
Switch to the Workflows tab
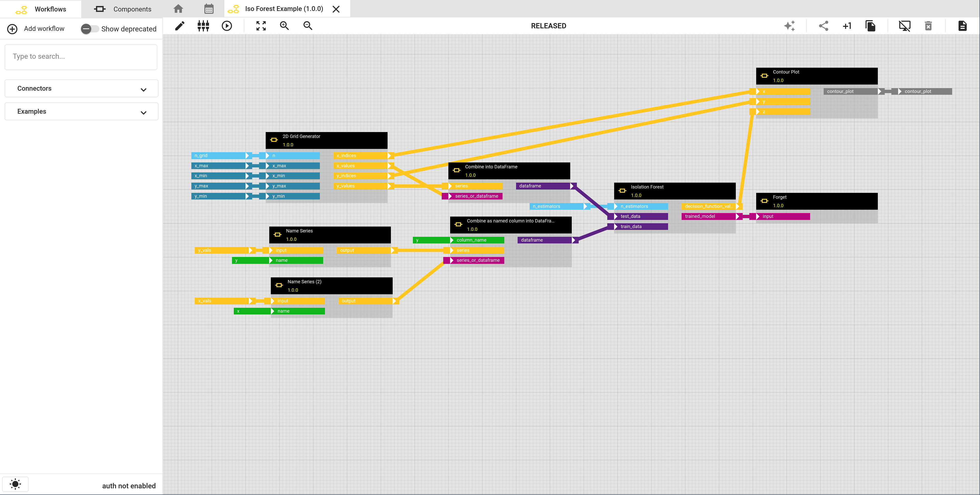click(x=41, y=9)
